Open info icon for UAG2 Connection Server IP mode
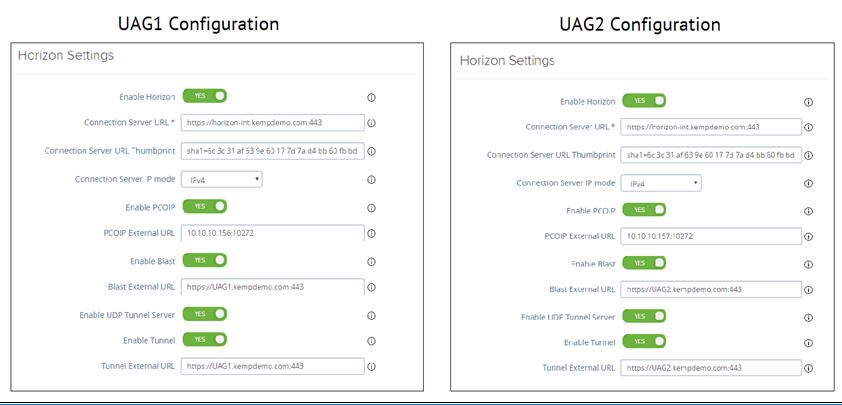The height and width of the screenshot is (405, 842). [x=808, y=184]
